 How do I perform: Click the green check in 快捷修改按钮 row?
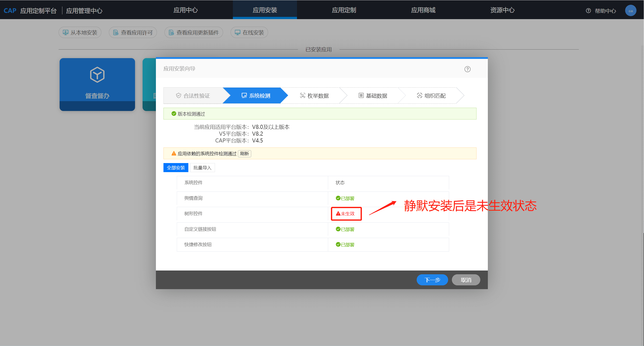coord(338,244)
